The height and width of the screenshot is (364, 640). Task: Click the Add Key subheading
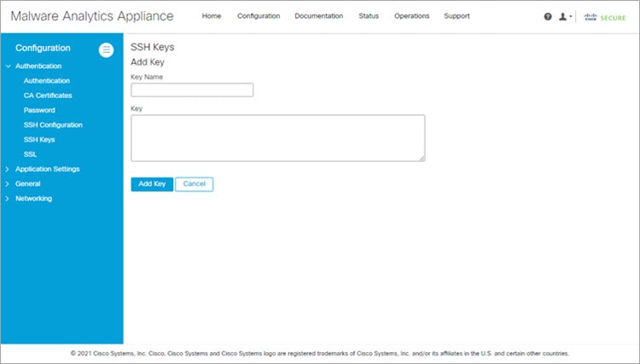point(148,62)
